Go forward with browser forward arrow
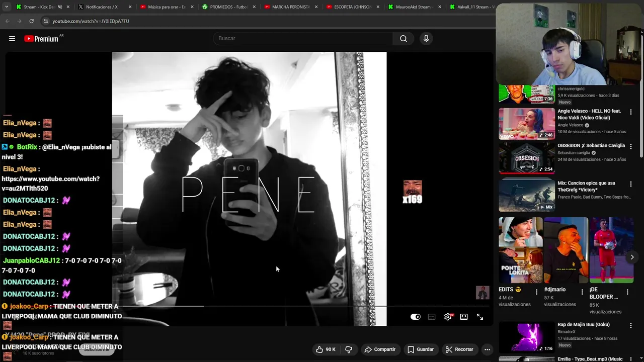Image resolution: width=644 pixels, height=362 pixels. click(19, 21)
